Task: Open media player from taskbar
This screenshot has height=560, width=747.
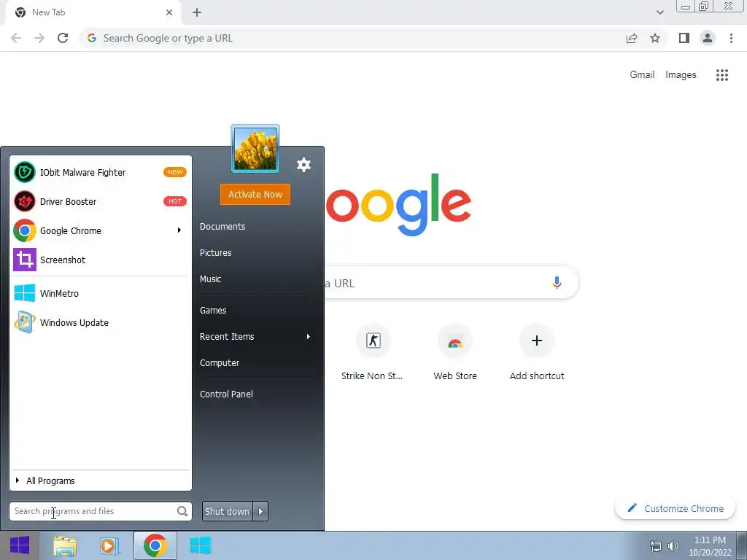Action: [x=108, y=545]
